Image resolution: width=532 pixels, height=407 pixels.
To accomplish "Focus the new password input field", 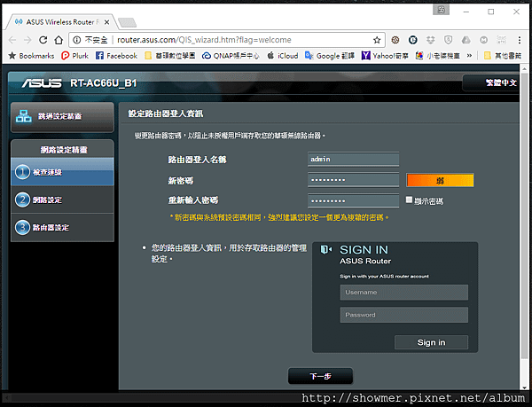I will pos(353,180).
